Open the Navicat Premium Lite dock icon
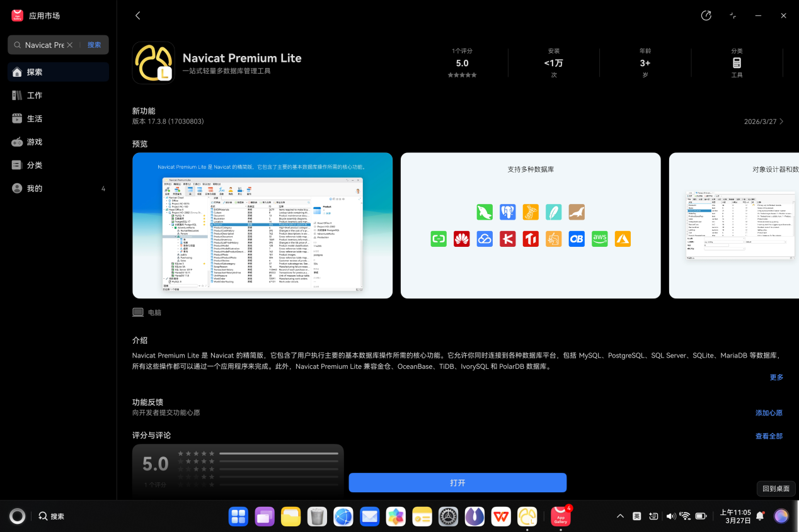 coord(527,516)
